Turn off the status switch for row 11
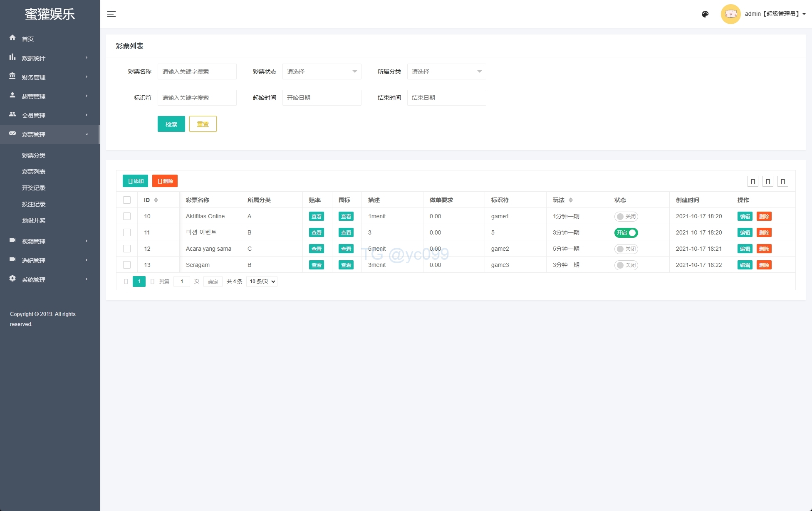This screenshot has height=511, width=812. (x=626, y=233)
